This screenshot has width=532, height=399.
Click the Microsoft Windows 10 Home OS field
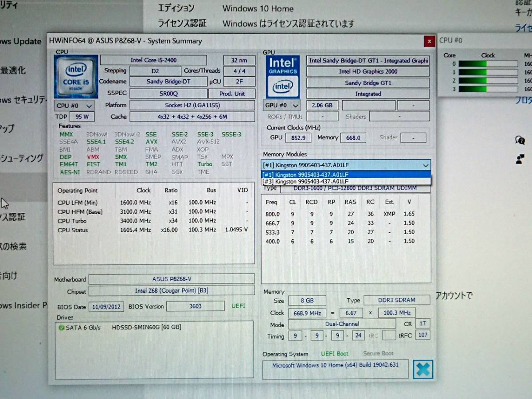coord(336,369)
